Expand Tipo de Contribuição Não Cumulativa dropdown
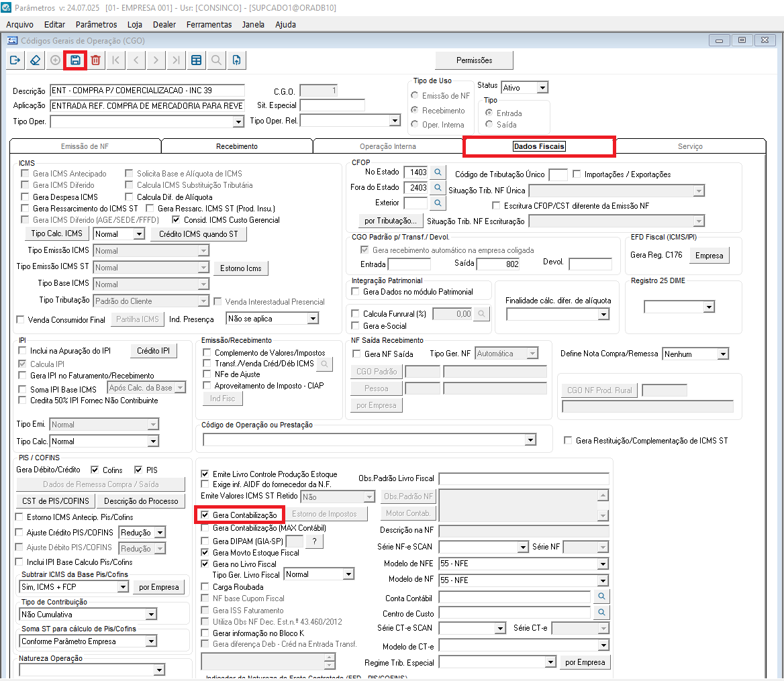This screenshot has height=681, width=784. click(x=151, y=614)
